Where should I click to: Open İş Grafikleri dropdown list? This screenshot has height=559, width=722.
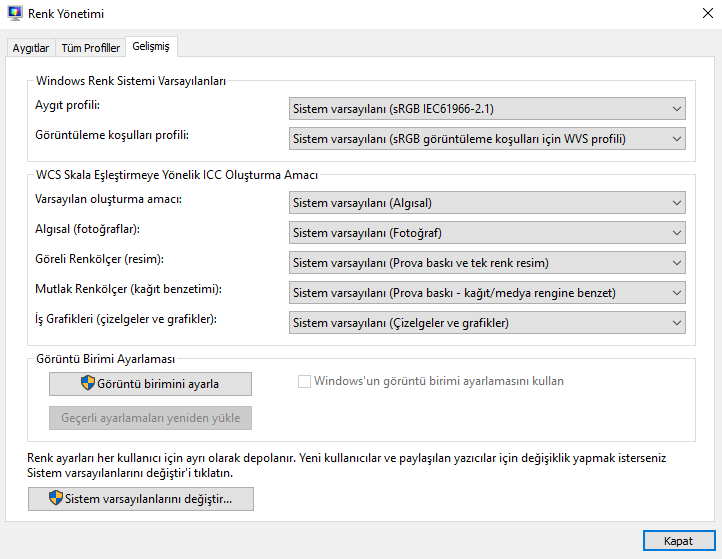click(x=487, y=323)
